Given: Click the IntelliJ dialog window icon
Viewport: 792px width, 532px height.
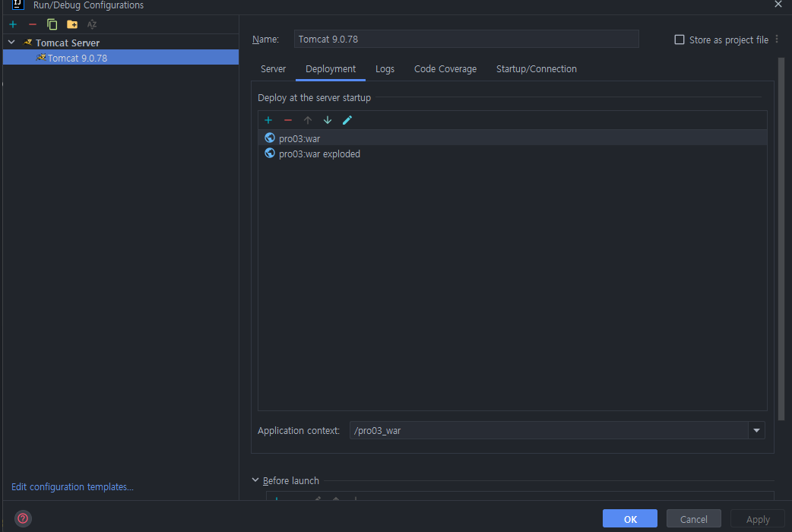Looking at the screenshot, I should 18,5.
